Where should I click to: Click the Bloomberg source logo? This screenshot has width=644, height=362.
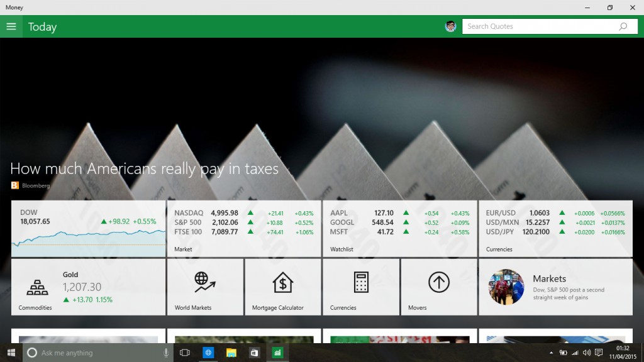coord(15,185)
